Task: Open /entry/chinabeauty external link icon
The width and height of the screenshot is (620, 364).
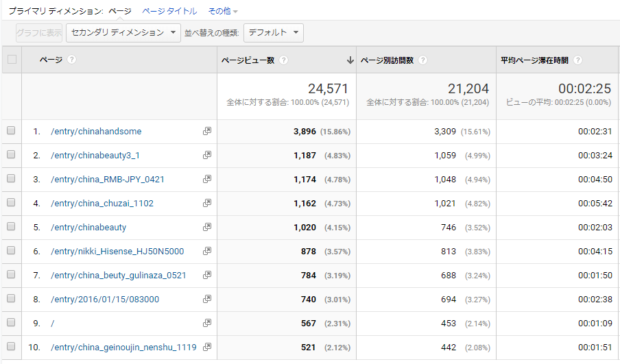Action: point(207,228)
